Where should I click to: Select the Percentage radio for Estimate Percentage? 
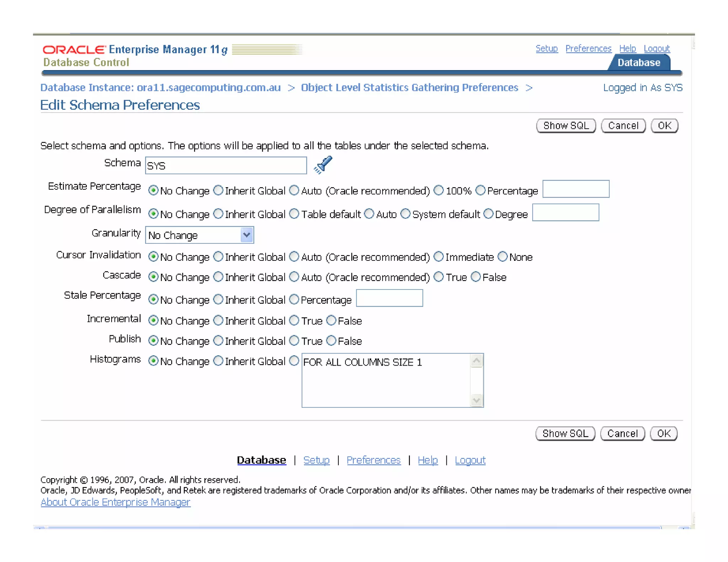480,190
